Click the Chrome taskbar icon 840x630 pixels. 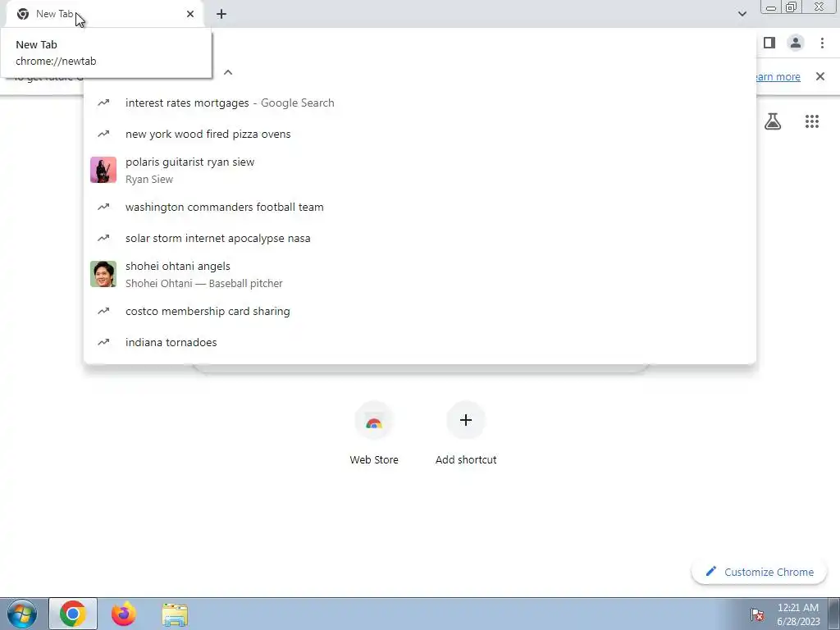[73, 614]
